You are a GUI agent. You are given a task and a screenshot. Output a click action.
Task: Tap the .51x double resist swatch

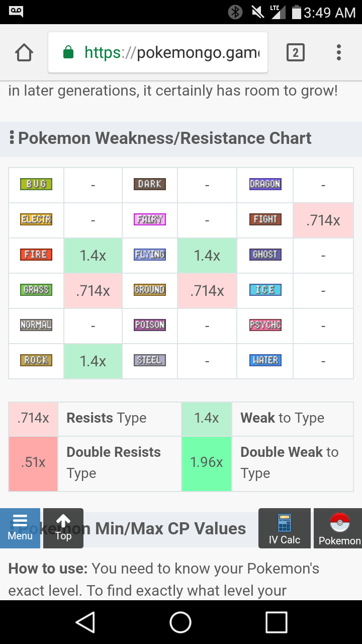pos(33,463)
